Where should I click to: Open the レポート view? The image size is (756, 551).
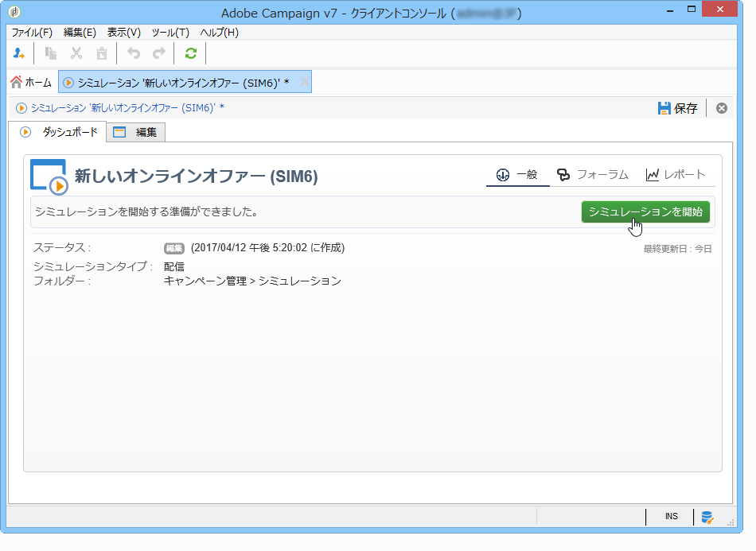click(676, 174)
